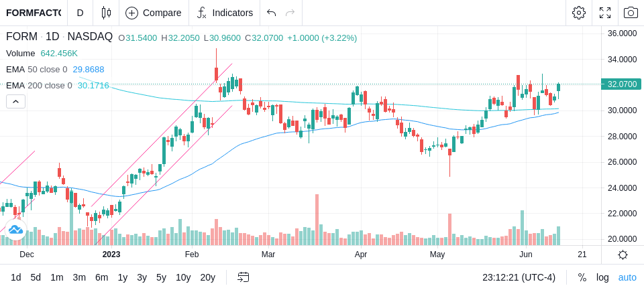This screenshot has height=290, width=644.
Task: Select the 1y time range
Action: [x=122, y=277]
